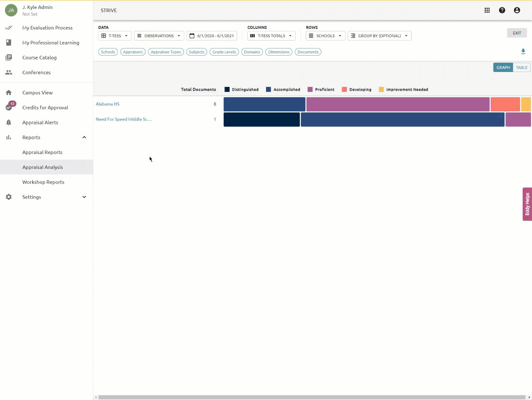Screen dimensions: 532x400
Task: Switch to Table view
Action: [x=522, y=68]
